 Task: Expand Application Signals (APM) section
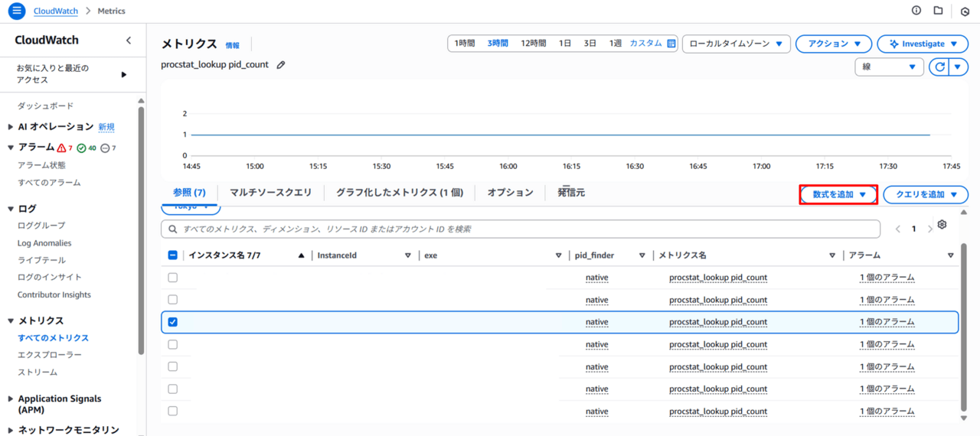(11, 399)
